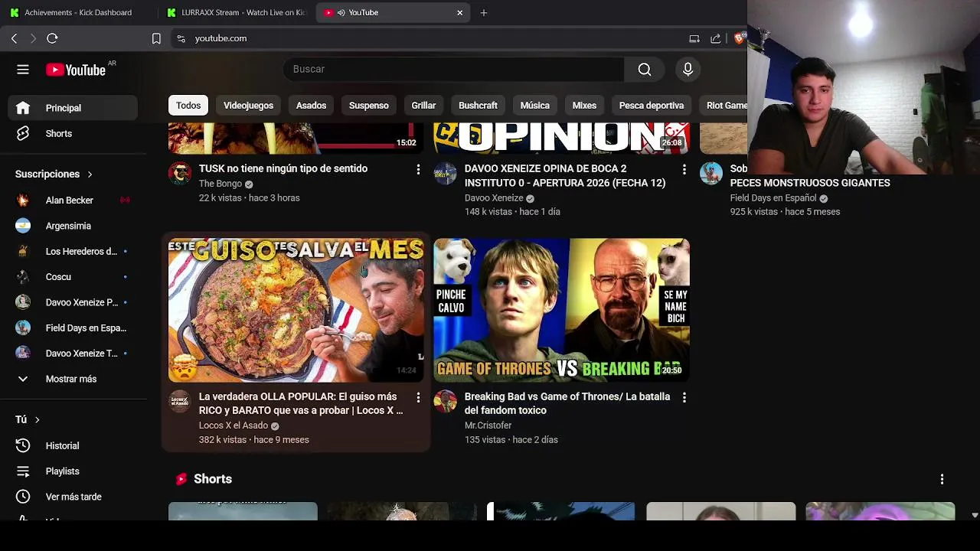Viewport: 980px width, 551px height.
Task: Click the share icon in browser toolbar
Action: pos(715,38)
